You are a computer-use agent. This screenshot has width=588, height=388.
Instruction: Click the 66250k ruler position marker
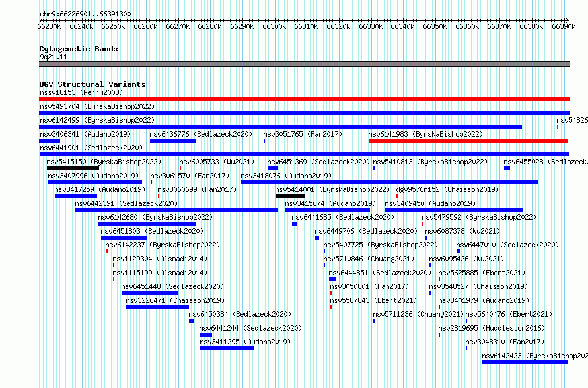tap(113, 26)
